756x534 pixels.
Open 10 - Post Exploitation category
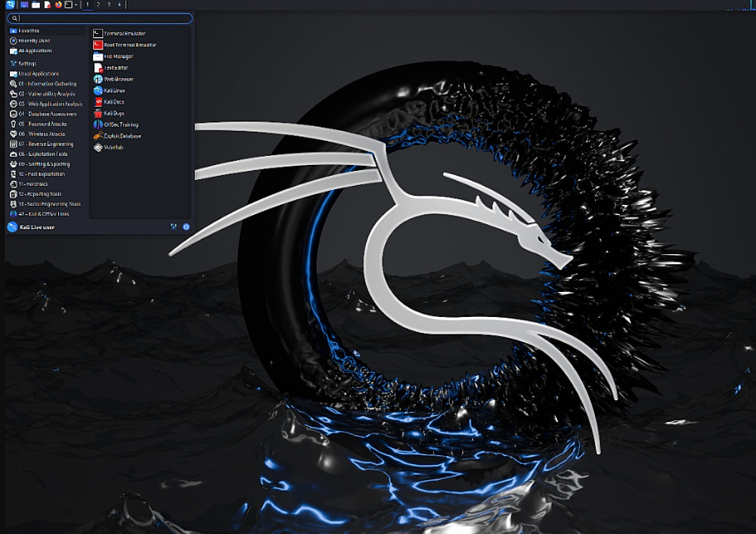pyautogui.click(x=47, y=174)
